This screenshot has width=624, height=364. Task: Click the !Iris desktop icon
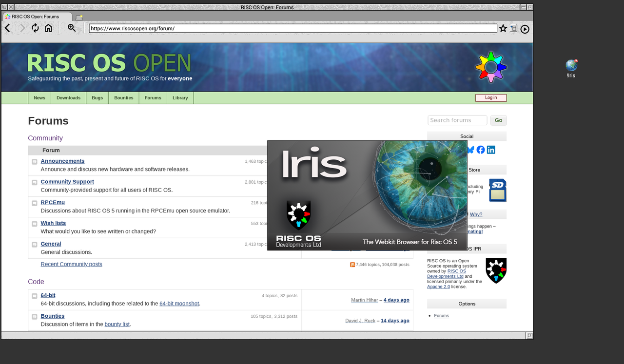click(x=571, y=68)
